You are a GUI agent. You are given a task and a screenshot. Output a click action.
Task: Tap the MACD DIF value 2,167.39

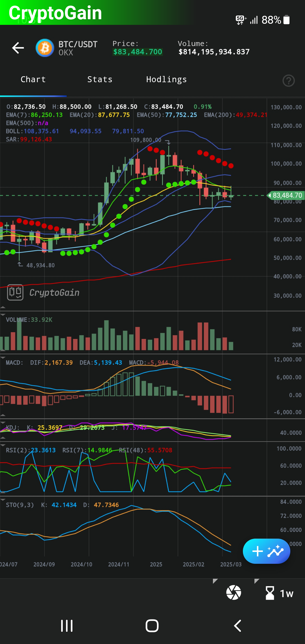coord(58,362)
